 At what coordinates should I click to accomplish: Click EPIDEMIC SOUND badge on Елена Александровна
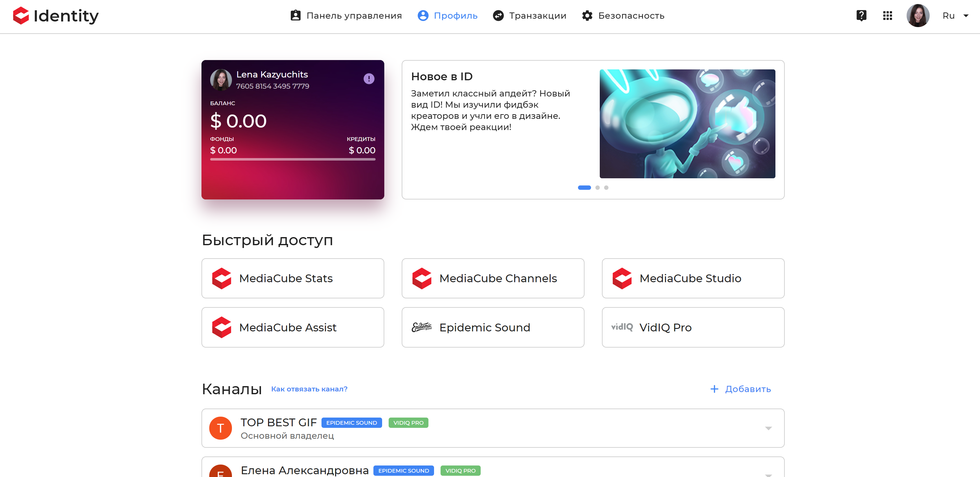tap(404, 471)
